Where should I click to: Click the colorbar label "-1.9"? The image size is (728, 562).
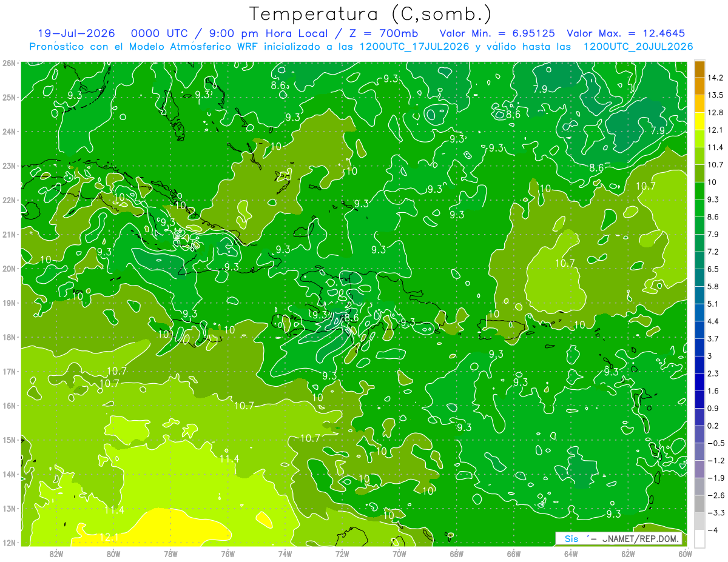click(716, 477)
